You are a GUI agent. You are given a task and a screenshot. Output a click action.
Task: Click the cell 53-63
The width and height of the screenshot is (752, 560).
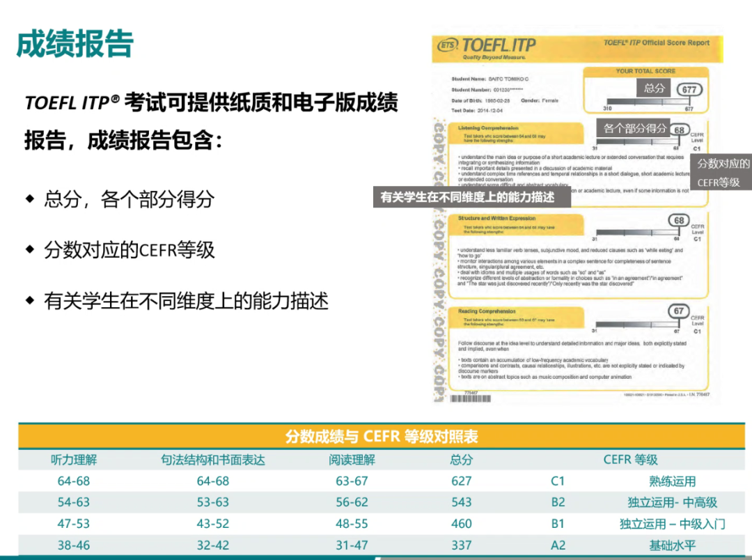coord(213,502)
